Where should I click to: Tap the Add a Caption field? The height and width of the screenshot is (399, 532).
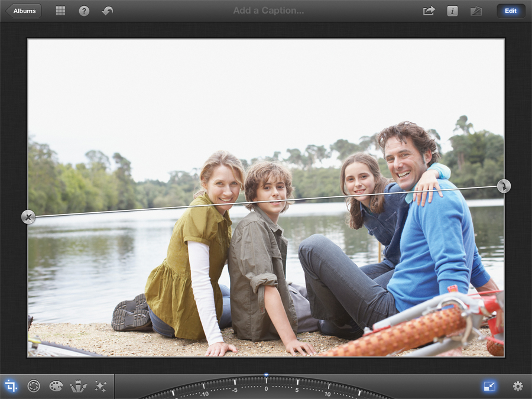[268, 11]
